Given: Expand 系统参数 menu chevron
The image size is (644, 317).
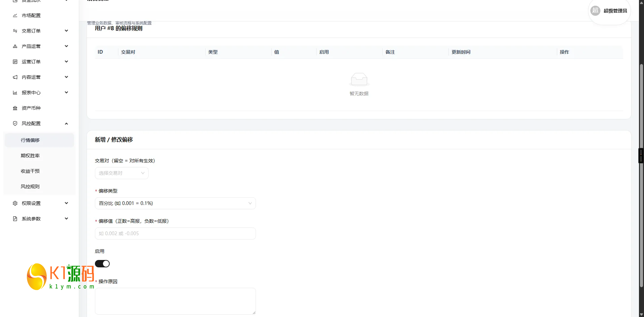Looking at the screenshot, I should pos(66,219).
